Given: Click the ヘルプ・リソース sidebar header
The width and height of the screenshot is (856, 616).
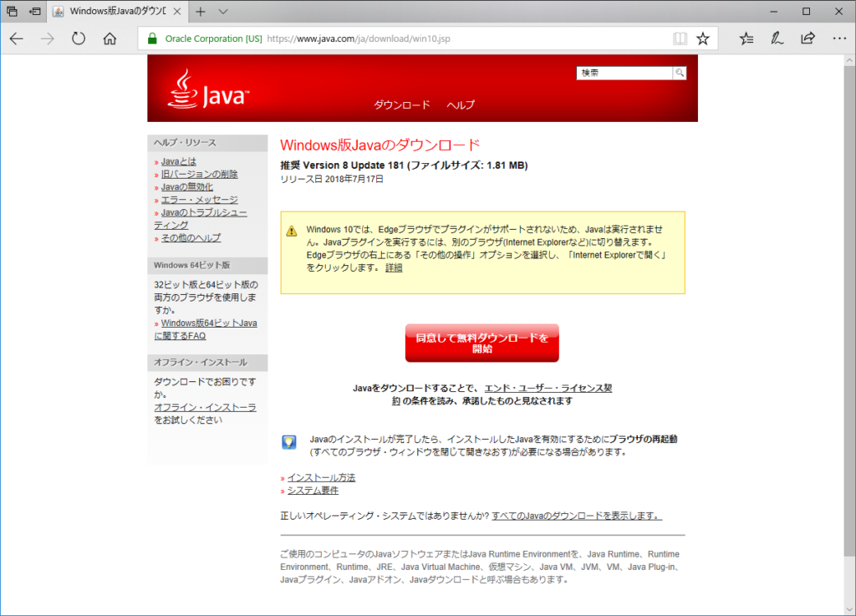Looking at the screenshot, I should [207, 143].
